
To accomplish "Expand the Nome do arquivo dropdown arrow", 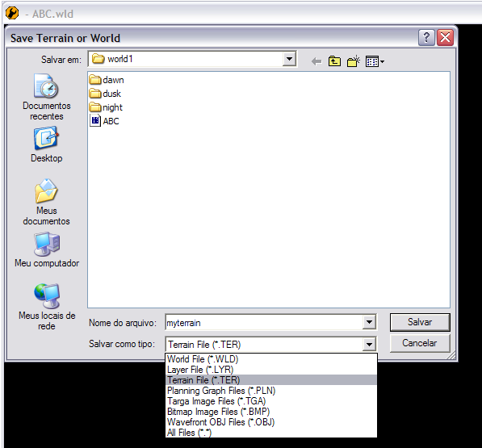I will (369, 322).
